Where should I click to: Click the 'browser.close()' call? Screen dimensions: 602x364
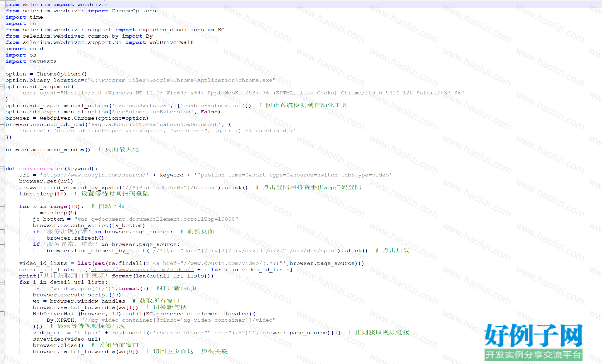pyautogui.click(x=58, y=345)
